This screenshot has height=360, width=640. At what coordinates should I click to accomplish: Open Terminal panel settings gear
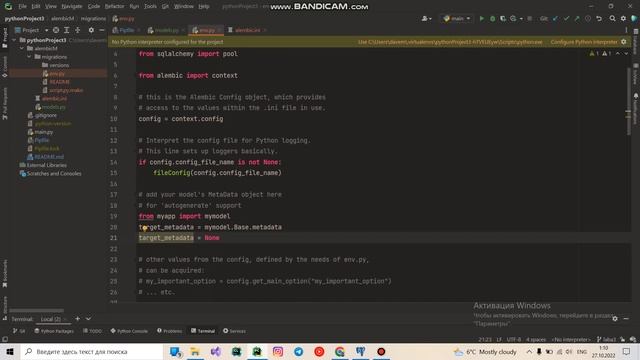pyautogui.click(x=615, y=319)
